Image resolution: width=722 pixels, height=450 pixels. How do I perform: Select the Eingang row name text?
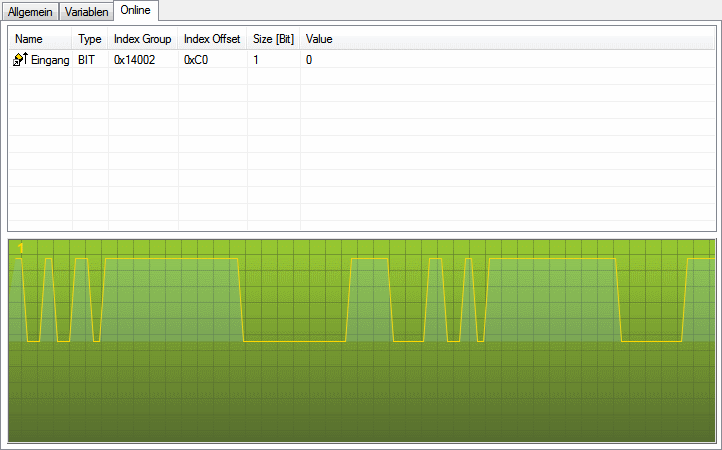(x=50, y=60)
